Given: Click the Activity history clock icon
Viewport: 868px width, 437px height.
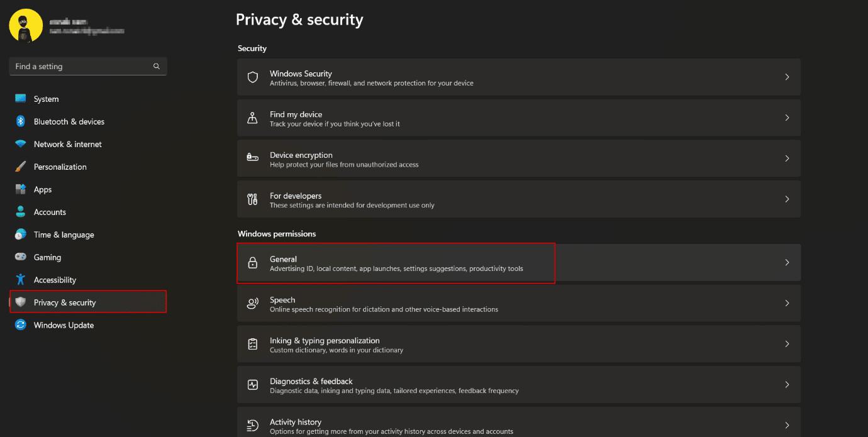Looking at the screenshot, I should (x=253, y=426).
